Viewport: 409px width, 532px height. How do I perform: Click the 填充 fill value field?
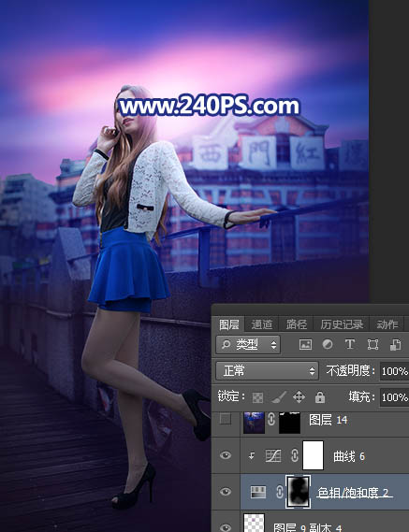[x=394, y=397]
